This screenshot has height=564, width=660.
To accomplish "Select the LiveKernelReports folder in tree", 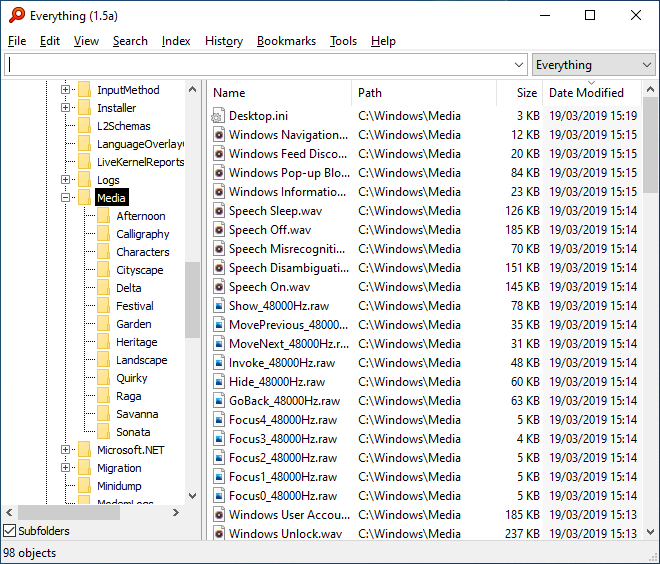I will point(140,162).
